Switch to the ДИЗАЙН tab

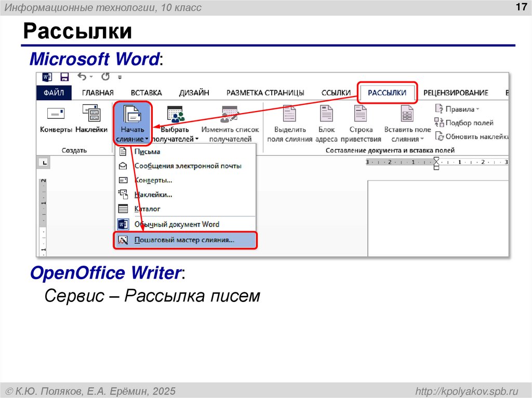(194, 92)
